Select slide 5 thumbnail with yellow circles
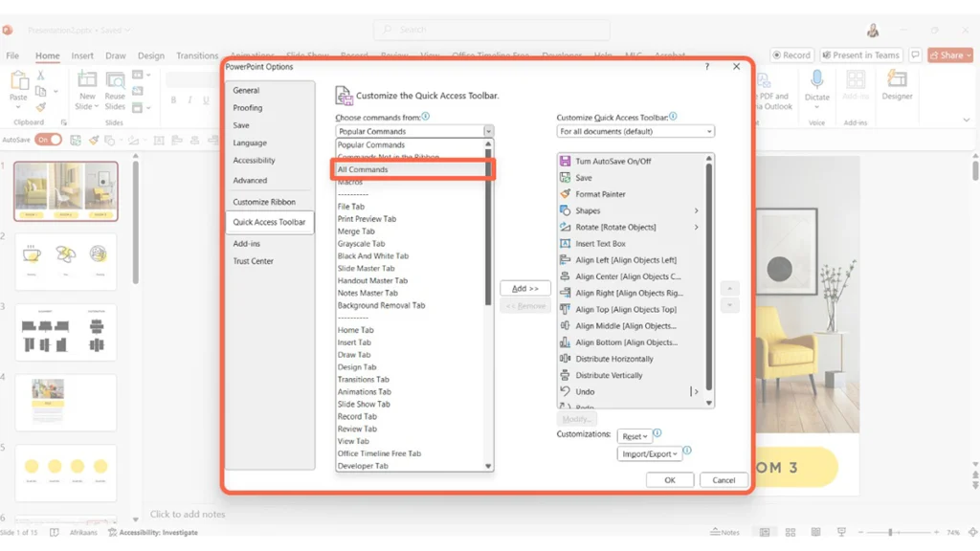This screenshot has height=551, width=980. coord(66,473)
